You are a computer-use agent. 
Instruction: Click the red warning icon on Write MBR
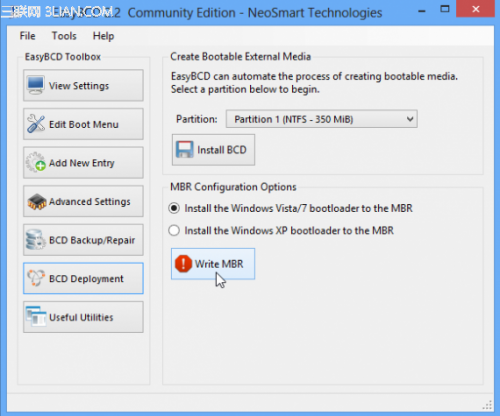click(183, 264)
